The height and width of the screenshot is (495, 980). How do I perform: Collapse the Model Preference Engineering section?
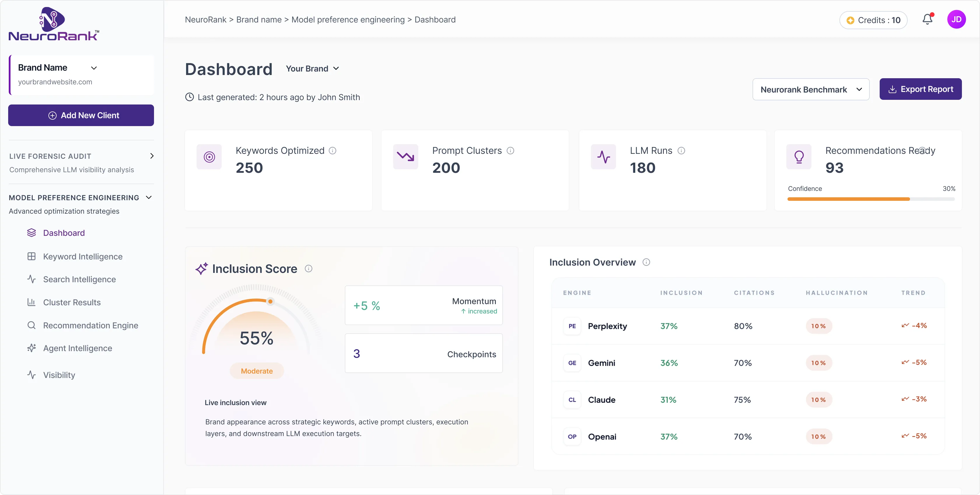point(149,198)
